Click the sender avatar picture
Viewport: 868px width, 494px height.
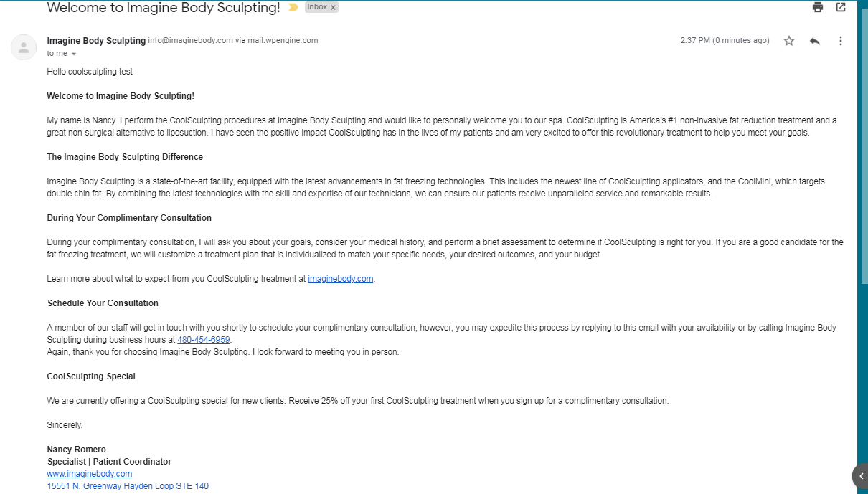[24, 47]
